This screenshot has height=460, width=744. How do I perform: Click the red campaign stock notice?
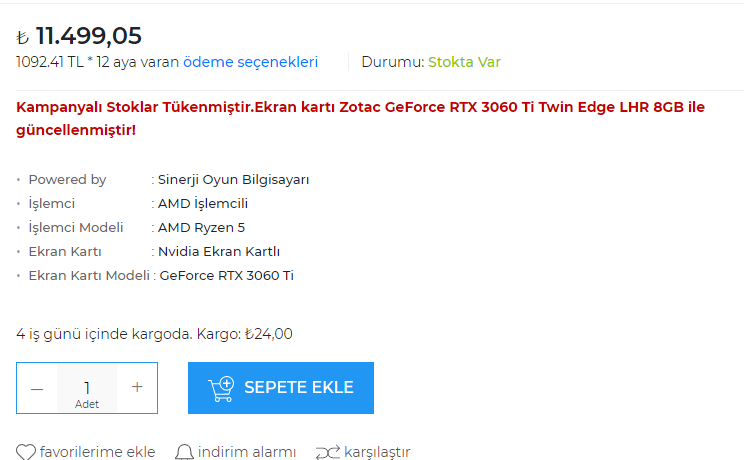pyautogui.click(x=360, y=118)
